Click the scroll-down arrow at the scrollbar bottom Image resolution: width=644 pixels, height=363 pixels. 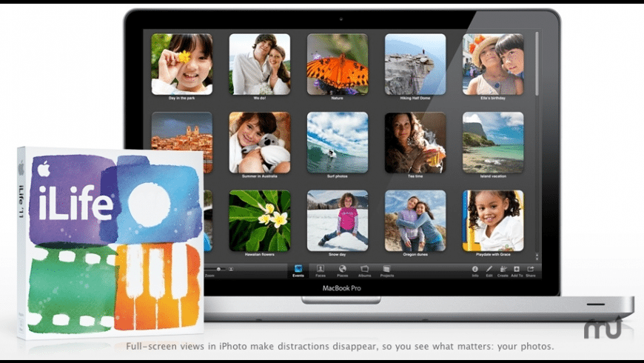[537, 259]
